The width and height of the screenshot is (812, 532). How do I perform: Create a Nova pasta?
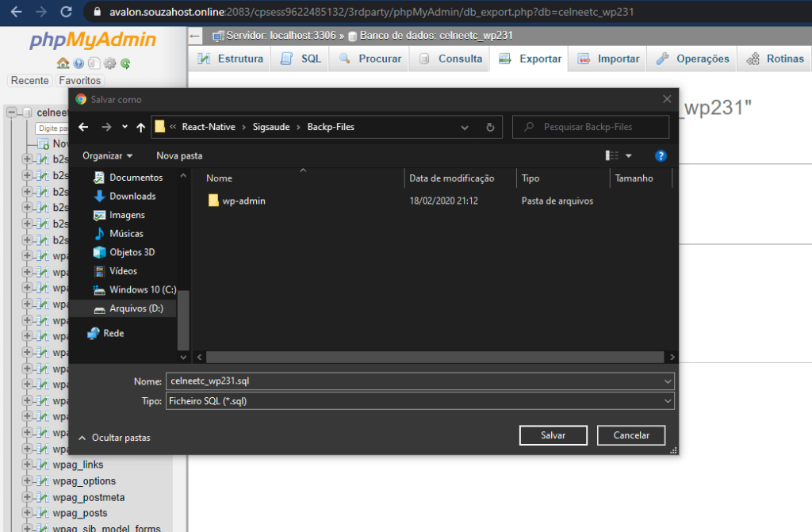[x=179, y=156]
